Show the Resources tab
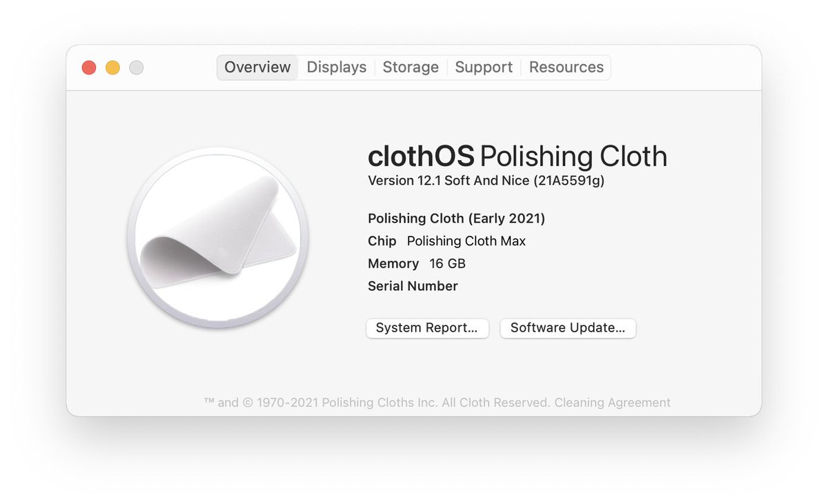 point(566,68)
